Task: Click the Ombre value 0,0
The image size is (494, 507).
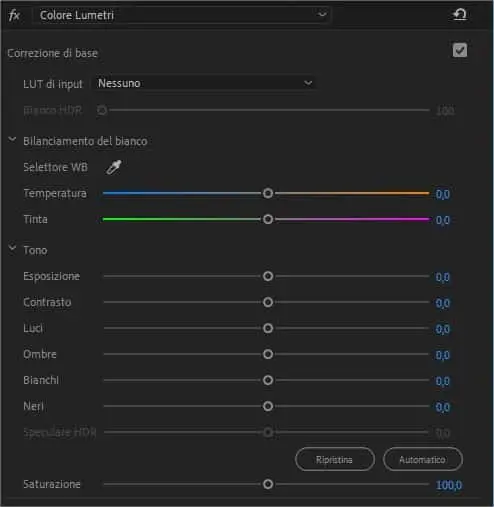Action: pos(443,355)
